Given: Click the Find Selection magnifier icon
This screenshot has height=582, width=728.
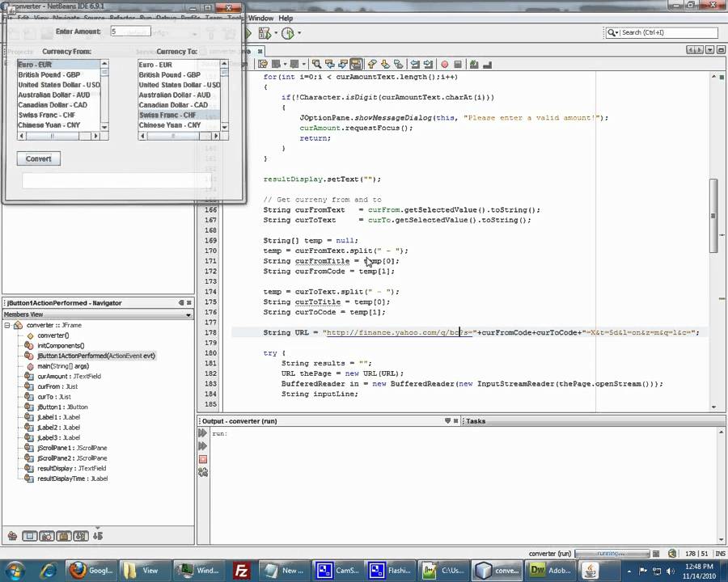Looking at the screenshot, I should (316, 64).
